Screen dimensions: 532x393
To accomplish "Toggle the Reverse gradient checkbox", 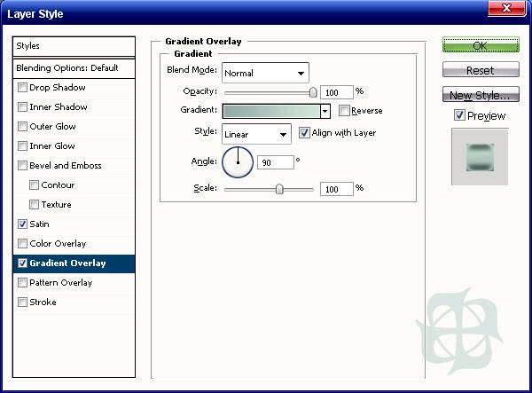I will 344,111.
